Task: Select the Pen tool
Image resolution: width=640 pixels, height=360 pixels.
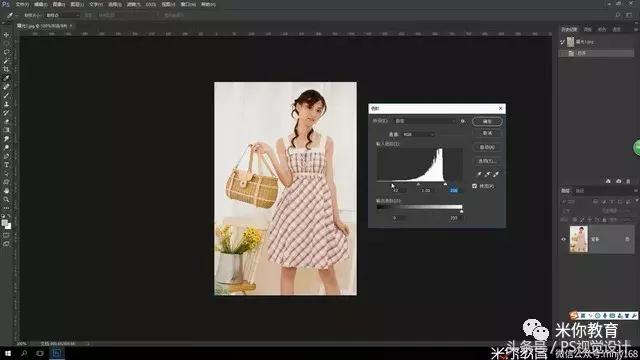Action: [6, 156]
